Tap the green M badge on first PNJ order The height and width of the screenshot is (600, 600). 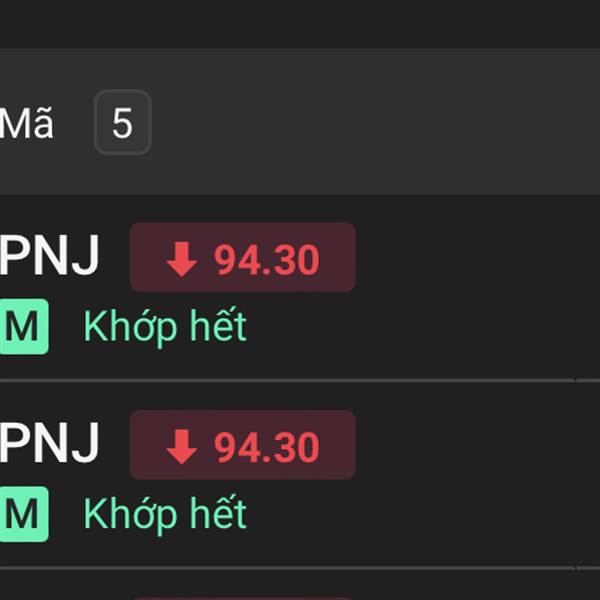(24, 326)
